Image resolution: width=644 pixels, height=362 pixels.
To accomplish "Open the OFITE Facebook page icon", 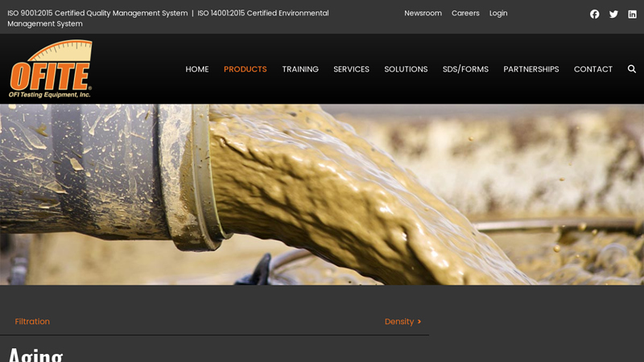I will click(594, 14).
